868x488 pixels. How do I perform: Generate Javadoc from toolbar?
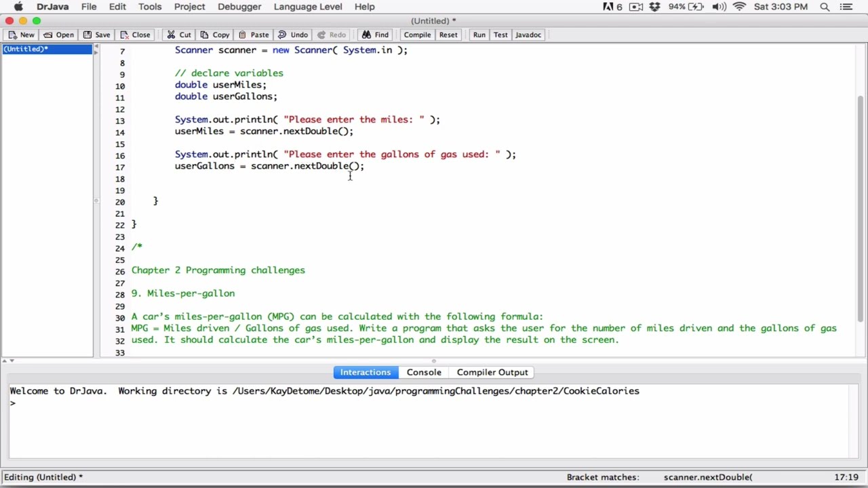tap(528, 35)
